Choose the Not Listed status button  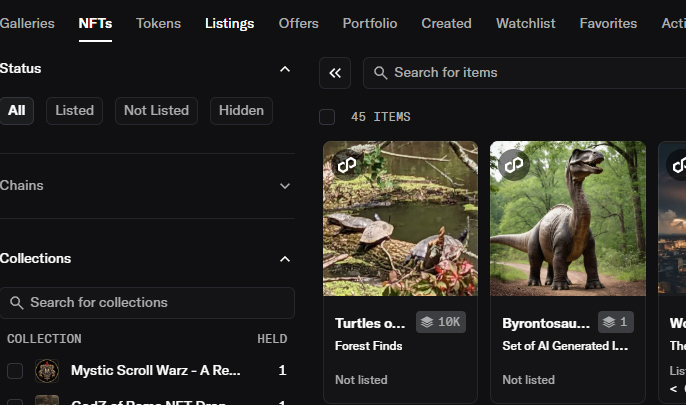(156, 111)
